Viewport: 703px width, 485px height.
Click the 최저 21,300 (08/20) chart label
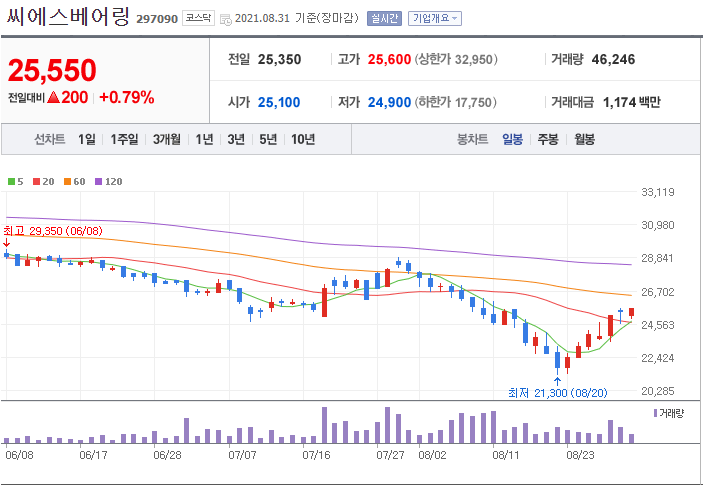558,393
